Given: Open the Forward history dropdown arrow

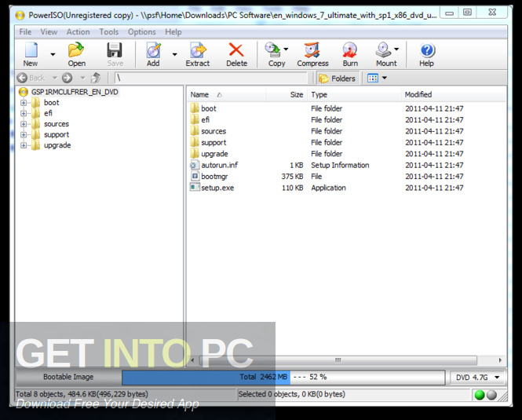Looking at the screenshot, I should (82, 78).
